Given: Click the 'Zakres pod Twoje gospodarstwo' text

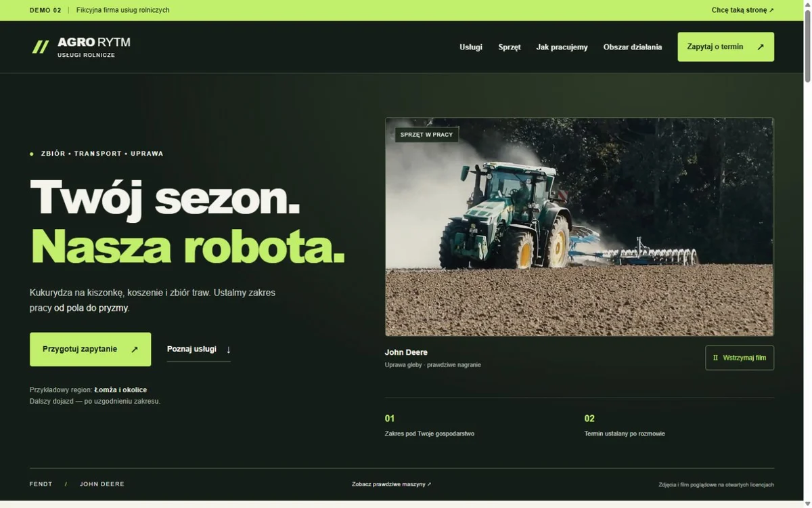Looking at the screenshot, I should pyautogui.click(x=429, y=433).
